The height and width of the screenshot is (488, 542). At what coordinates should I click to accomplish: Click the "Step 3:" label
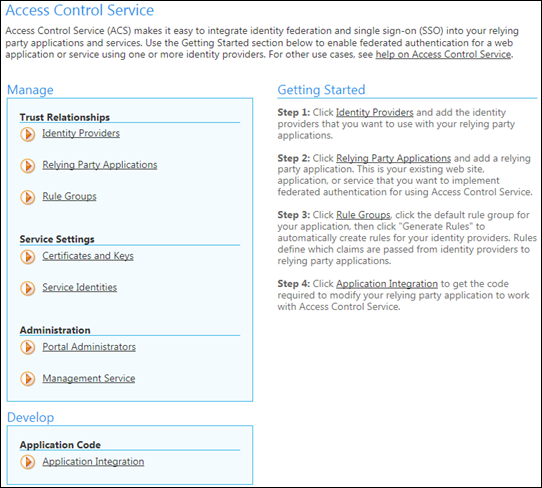[294, 215]
